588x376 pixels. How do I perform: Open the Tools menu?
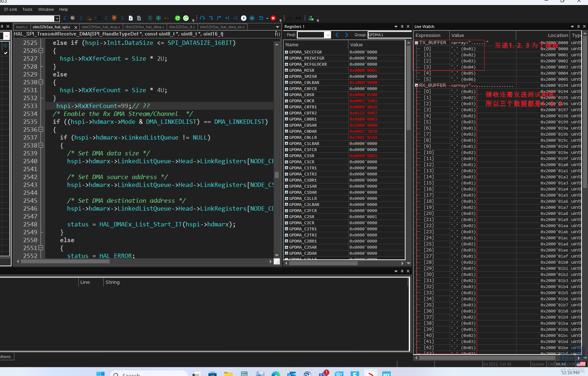[x=27, y=9]
